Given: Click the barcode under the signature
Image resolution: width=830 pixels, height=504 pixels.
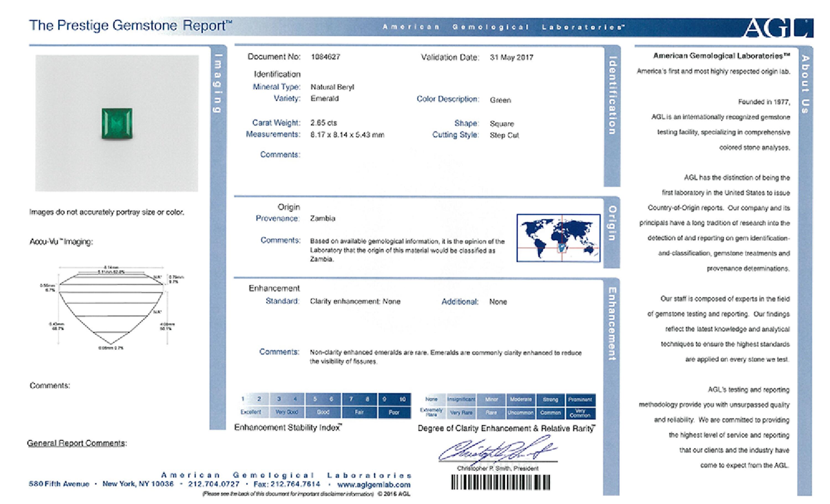Looking at the screenshot, I should pyautogui.click(x=500, y=482).
